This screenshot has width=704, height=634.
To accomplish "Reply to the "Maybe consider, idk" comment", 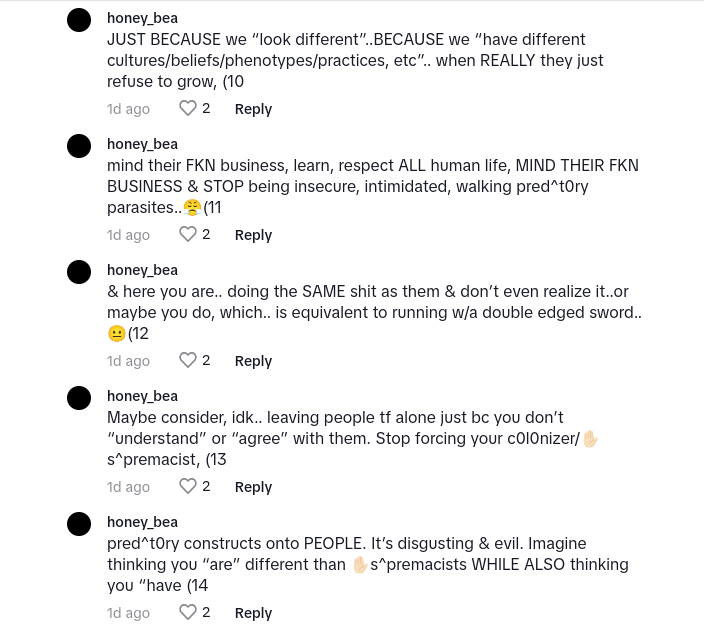I will tap(253, 486).
